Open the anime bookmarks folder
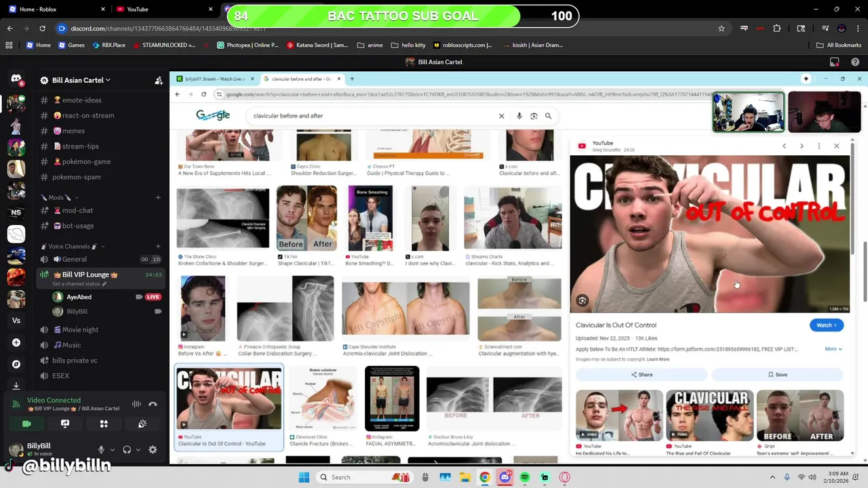This screenshot has width=868, height=488. 370,45
